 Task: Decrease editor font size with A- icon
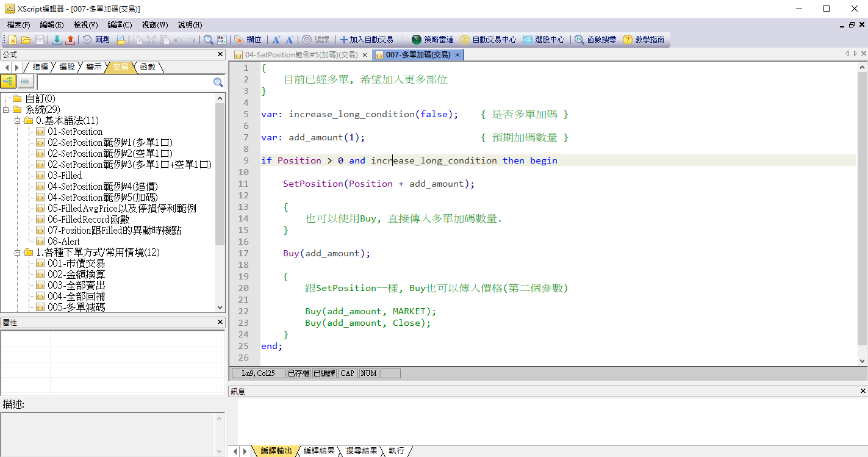290,40
